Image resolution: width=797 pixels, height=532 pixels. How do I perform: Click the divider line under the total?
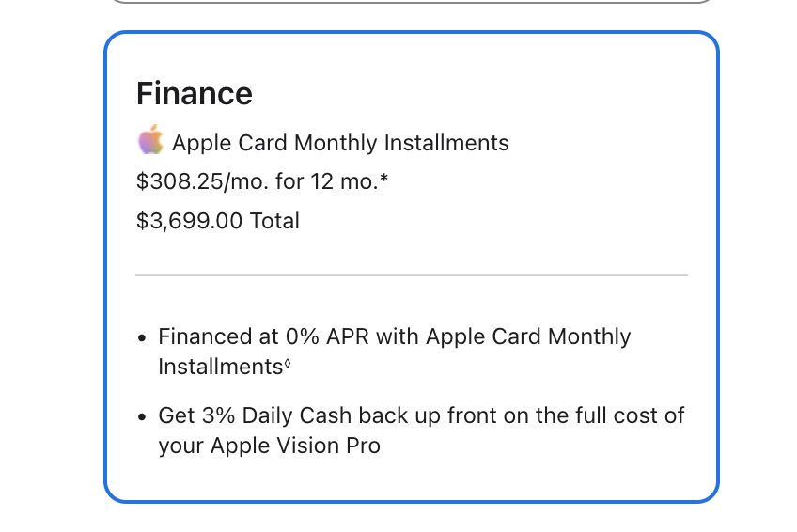click(x=412, y=275)
